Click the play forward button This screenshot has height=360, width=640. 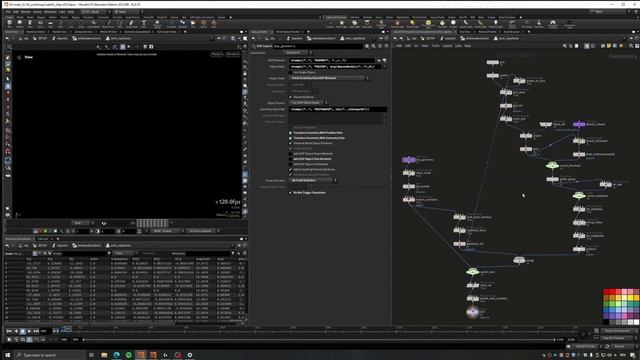pyautogui.click(x=29, y=331)
